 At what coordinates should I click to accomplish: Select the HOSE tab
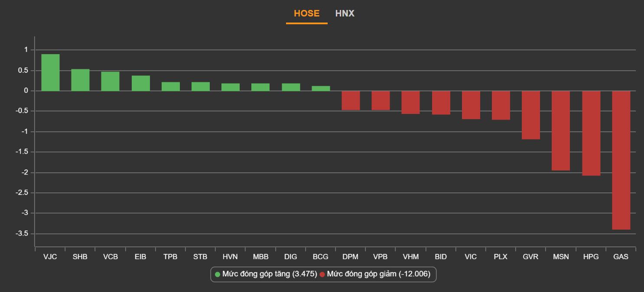(306, 13)
